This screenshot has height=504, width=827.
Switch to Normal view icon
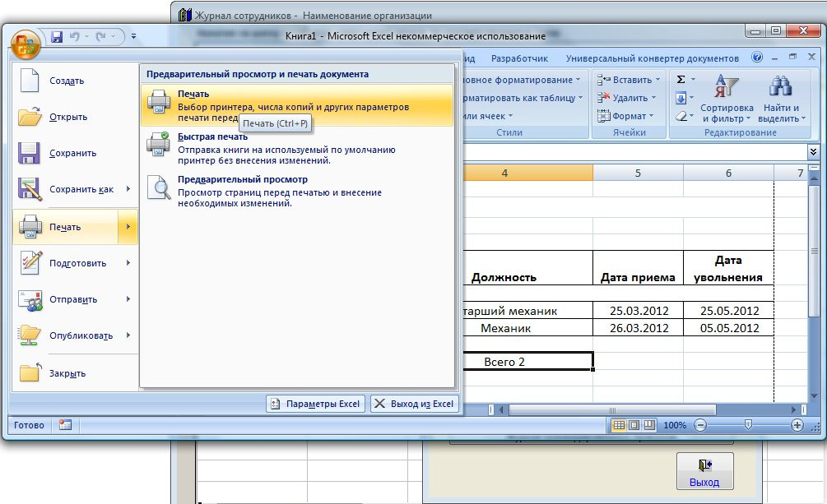point(619,425)
